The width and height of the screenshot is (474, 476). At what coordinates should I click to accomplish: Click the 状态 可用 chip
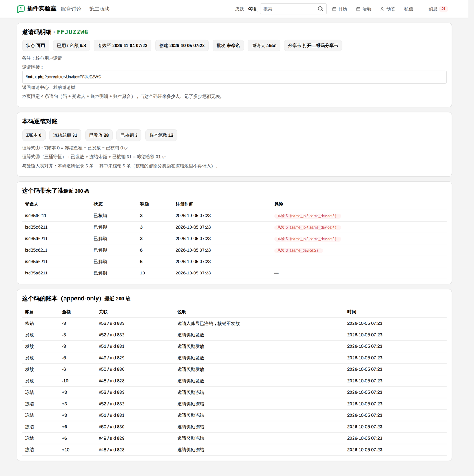(x=36, y=46)
